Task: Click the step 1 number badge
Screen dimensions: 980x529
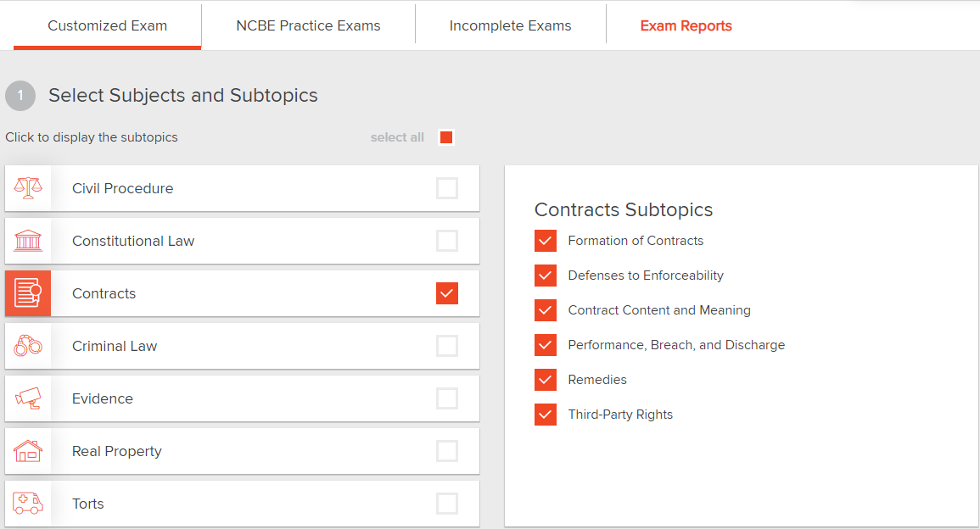Action: (x=20, y=96)
